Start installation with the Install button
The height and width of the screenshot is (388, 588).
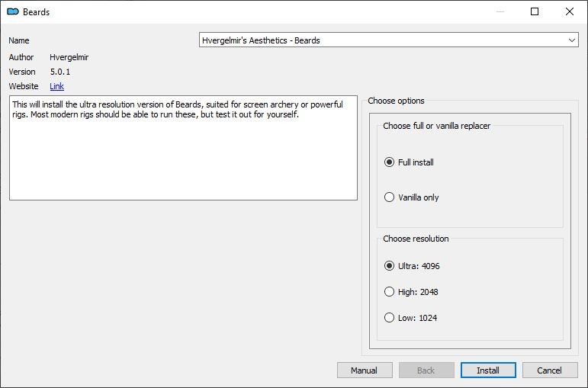tap(488, 370)
